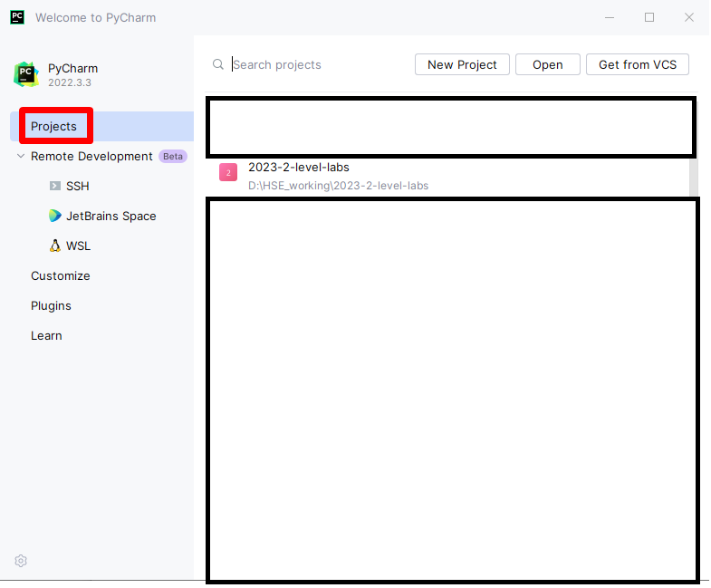Select the Projects tab
Viewport: 711px width, 588px height.
click(101, 126)
